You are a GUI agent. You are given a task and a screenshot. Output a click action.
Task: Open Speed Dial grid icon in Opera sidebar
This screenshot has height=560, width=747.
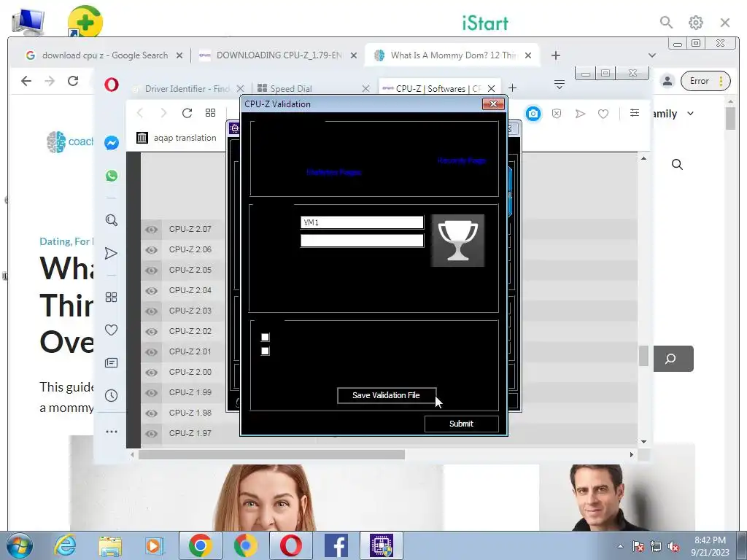point(111,297)
